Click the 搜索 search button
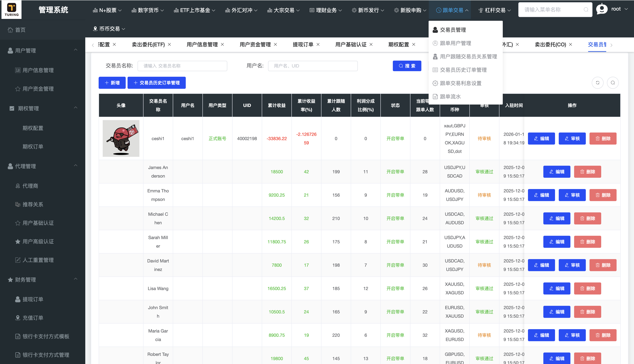Viewport: 634px width, 364px height. pyautogui.click(x=407, y=66)
